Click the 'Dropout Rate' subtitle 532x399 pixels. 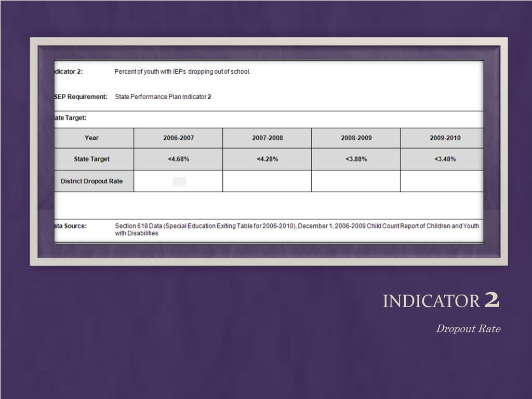point(468,328)
